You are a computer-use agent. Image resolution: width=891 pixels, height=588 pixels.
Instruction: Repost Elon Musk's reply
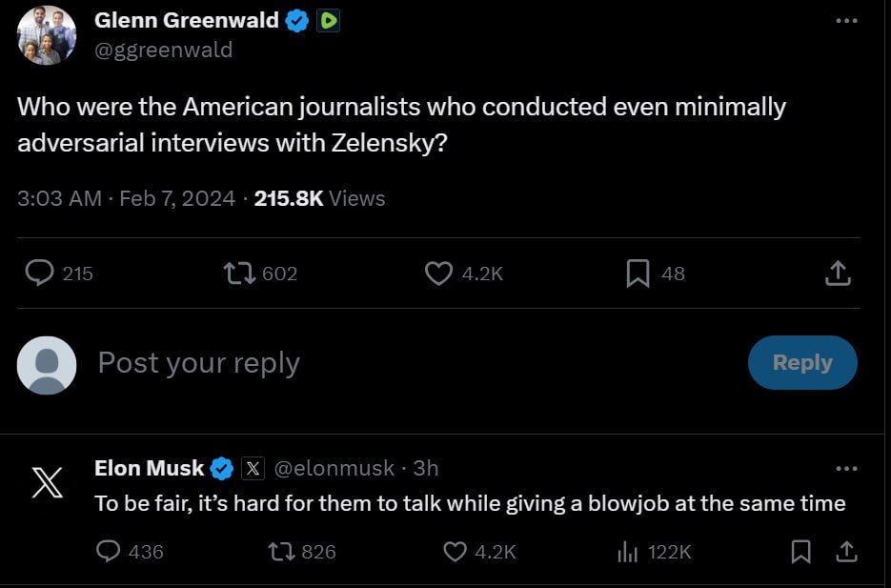[x=279, y=551]
